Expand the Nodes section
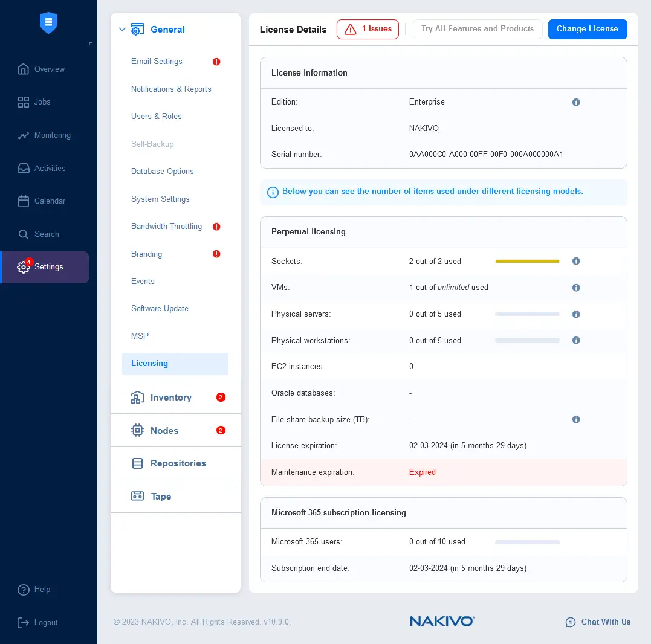The height and width of the screenshot is (644, 651). tap(176, 430)
